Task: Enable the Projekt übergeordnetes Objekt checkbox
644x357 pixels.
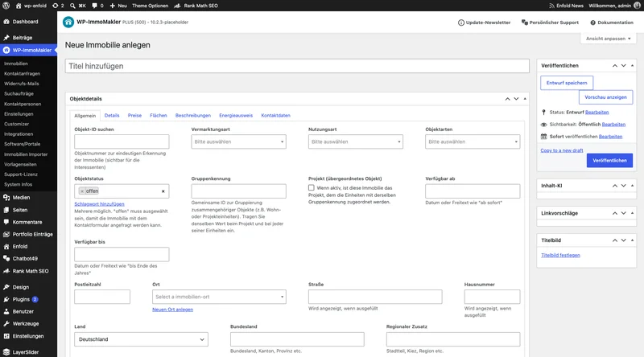Action: 312,187
